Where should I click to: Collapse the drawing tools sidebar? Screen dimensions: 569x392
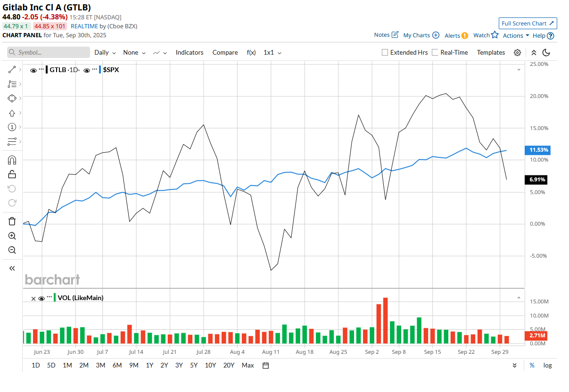click(x=12, y=268)
